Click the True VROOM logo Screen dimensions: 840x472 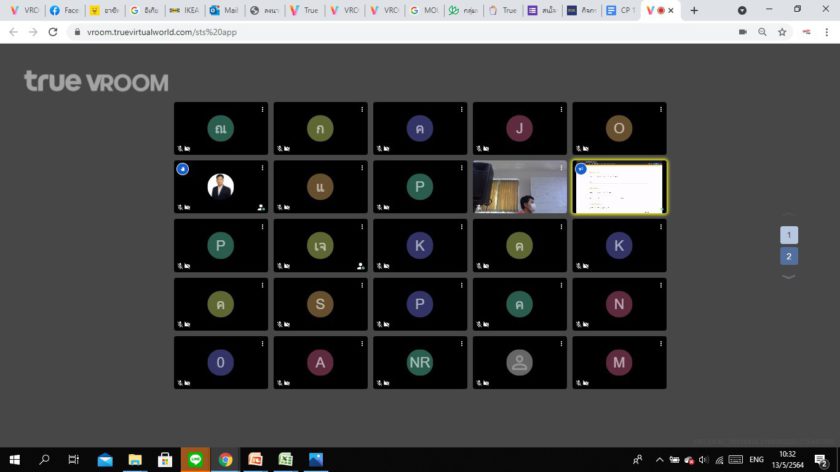point(96,82)
